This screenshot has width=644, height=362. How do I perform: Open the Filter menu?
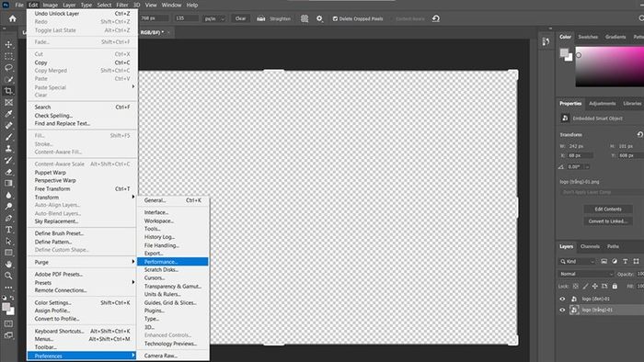coord(122,5)
